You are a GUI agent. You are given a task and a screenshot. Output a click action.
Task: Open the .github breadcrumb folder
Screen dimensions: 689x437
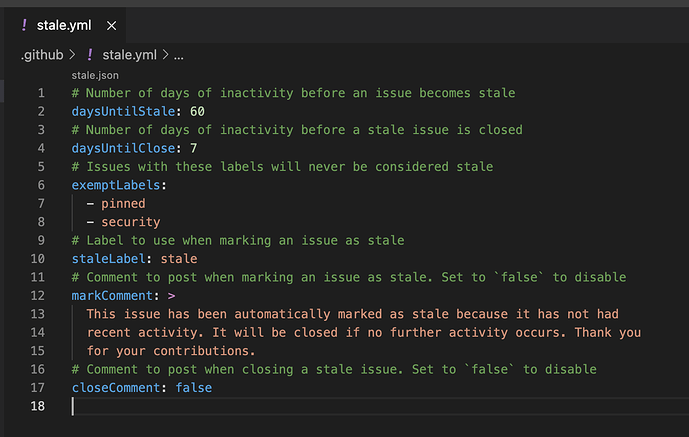[42, 55]
